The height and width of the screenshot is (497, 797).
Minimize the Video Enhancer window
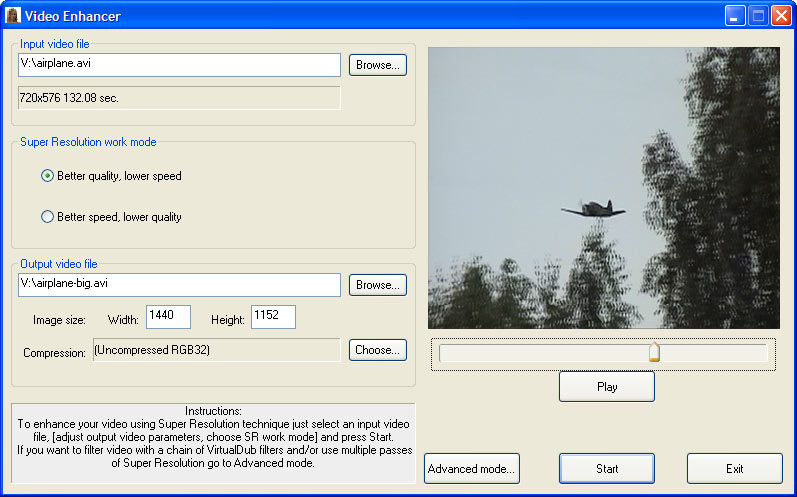coord(735,16)
